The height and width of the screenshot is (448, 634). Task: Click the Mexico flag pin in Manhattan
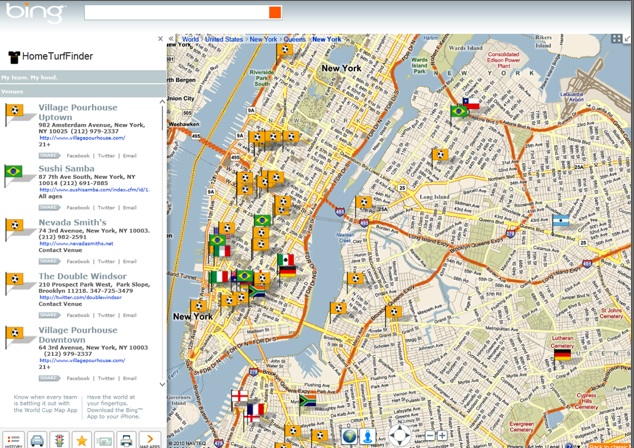coord(285,260)
